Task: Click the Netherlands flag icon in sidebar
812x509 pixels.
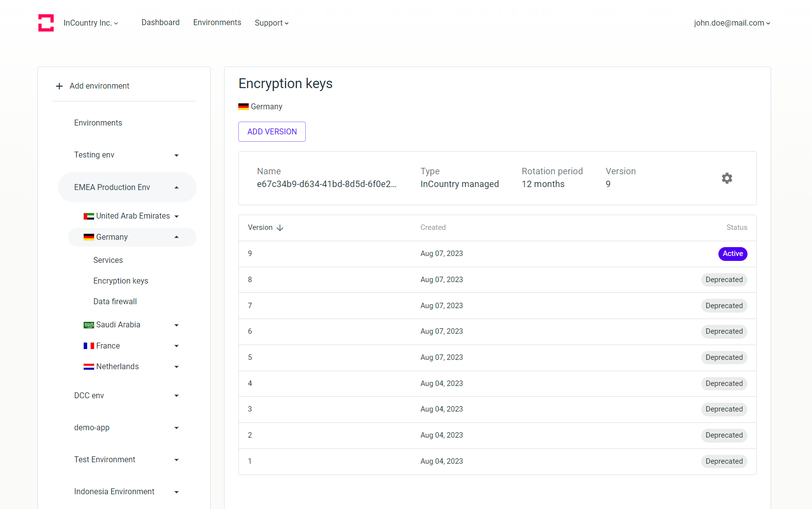Action: coord(89,366)
